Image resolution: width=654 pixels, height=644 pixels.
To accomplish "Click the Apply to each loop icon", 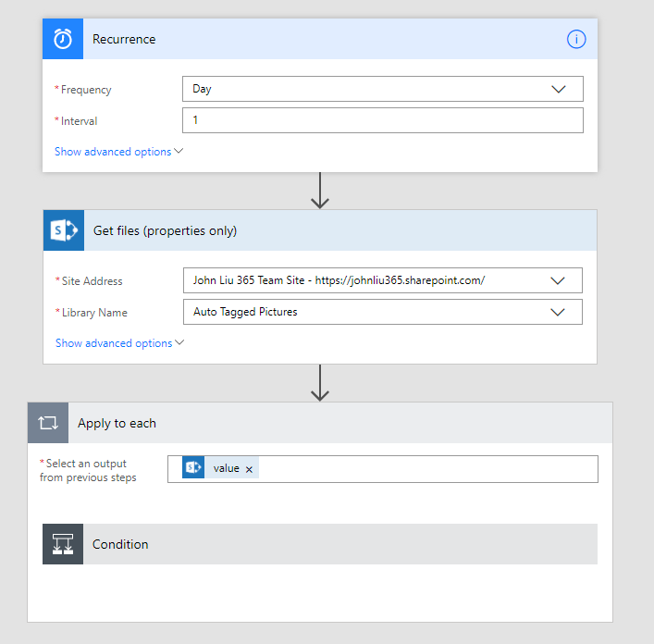I will tap(48, 423).
